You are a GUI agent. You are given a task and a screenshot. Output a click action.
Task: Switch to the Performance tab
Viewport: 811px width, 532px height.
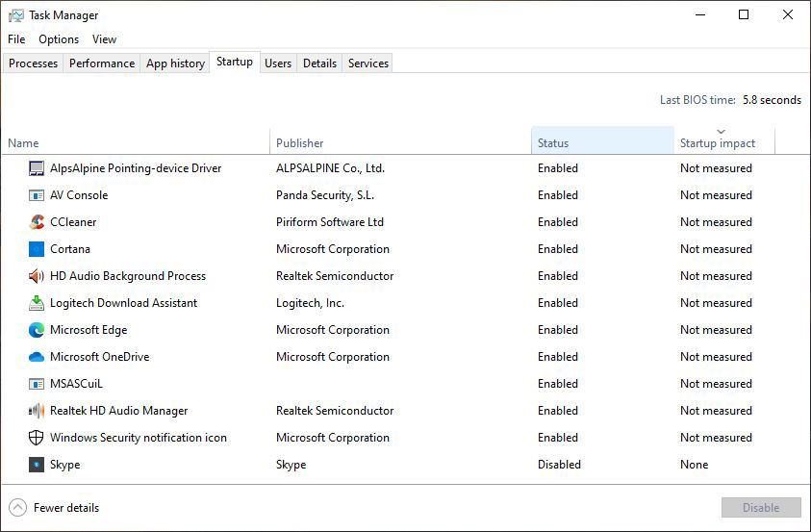click(102, 63)
